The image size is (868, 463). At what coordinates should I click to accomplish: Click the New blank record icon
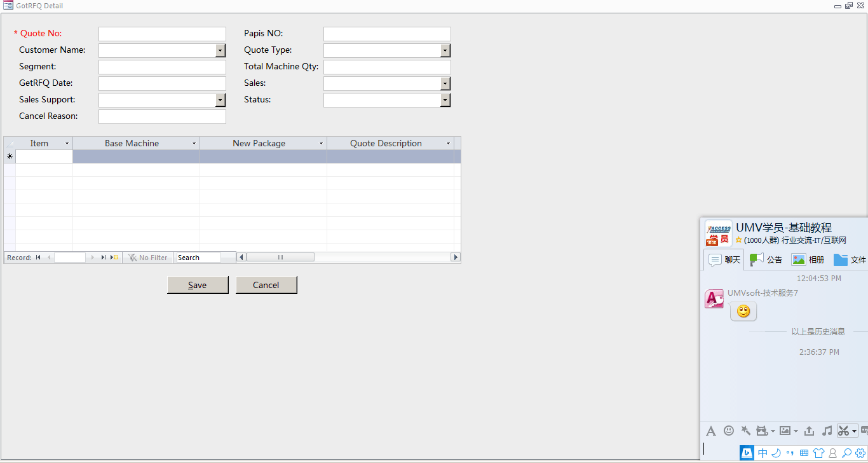click(115, 258)
